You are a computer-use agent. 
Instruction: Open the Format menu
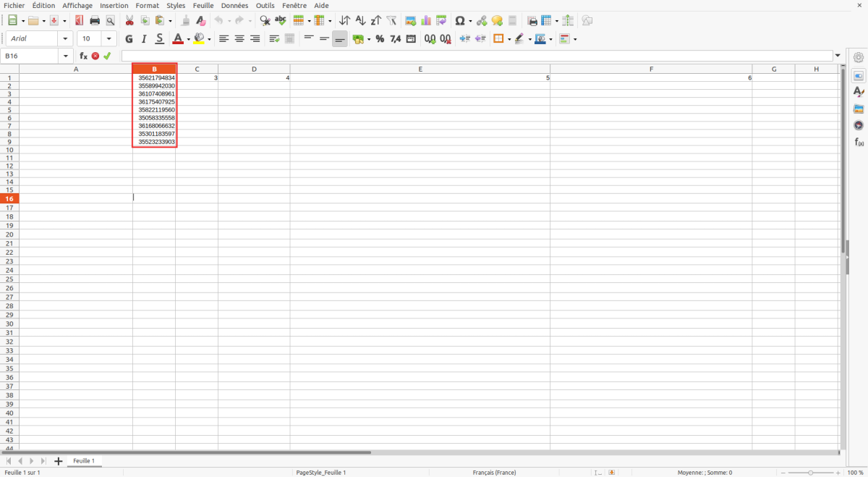pyautogui.click(x=148, y=5)
